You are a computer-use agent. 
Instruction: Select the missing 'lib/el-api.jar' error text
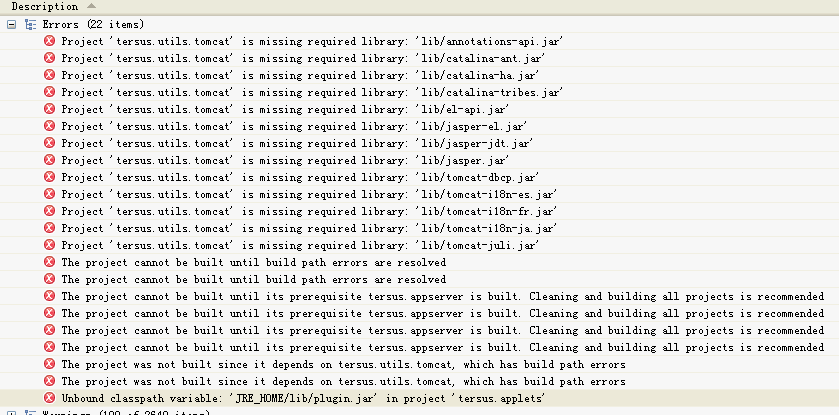(x=285, y=109)
